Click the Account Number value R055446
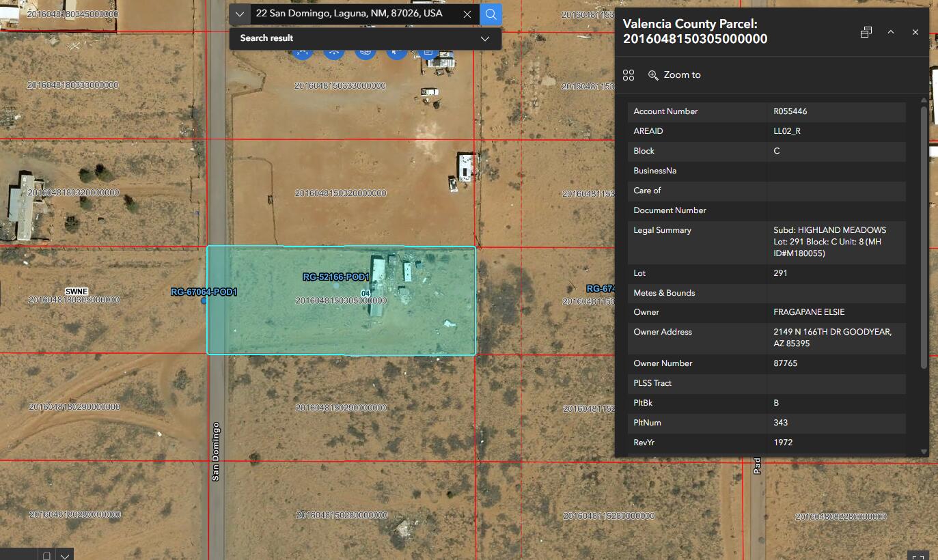The image size is (938, 560). click(790, 111)
